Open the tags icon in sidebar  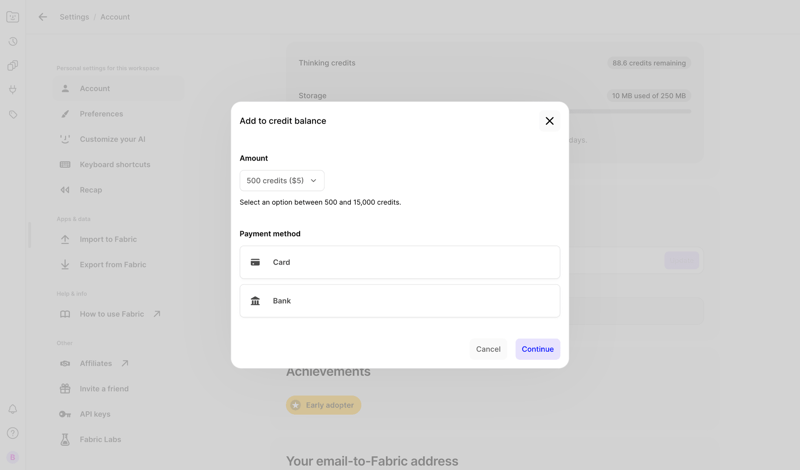tap(13, 114)
